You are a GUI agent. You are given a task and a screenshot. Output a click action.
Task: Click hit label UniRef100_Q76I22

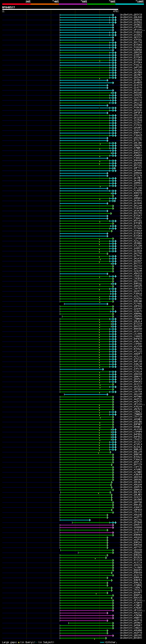point(131,359)
